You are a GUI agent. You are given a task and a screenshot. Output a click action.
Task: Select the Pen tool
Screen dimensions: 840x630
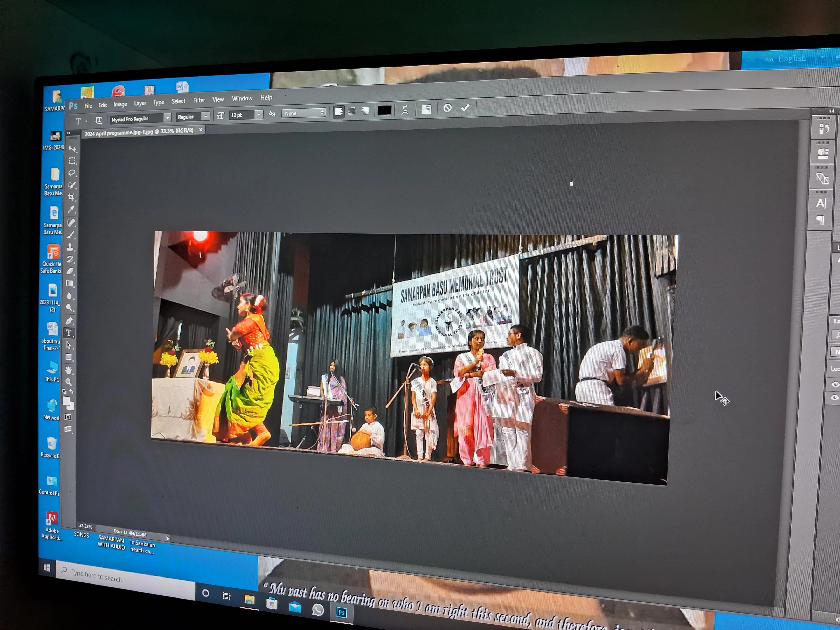tap(70, 321)
